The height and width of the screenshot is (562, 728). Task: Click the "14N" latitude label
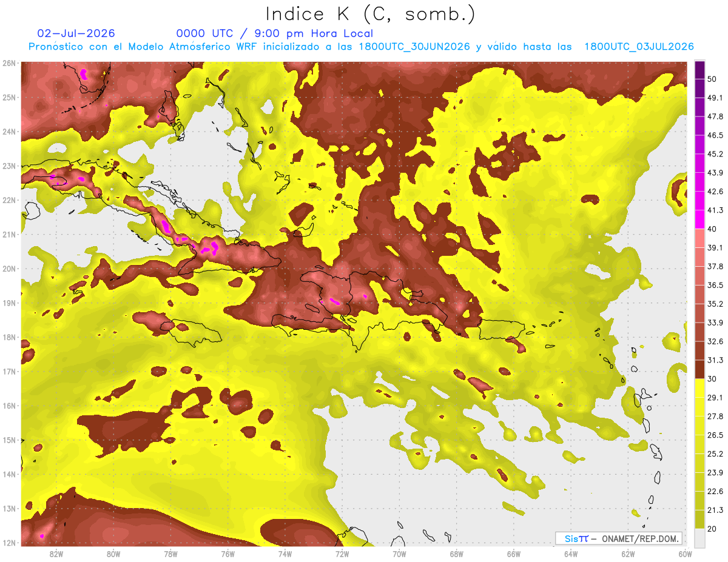click(9, 474)
